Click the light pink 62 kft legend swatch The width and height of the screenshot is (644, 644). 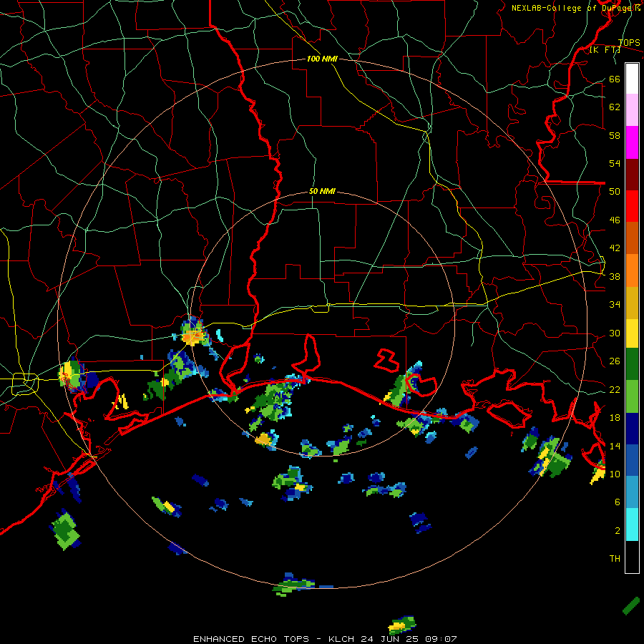point(632,110)
